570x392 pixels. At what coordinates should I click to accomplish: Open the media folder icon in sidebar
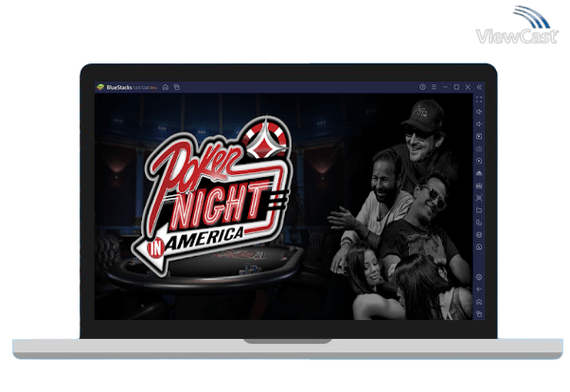point(479,210)
